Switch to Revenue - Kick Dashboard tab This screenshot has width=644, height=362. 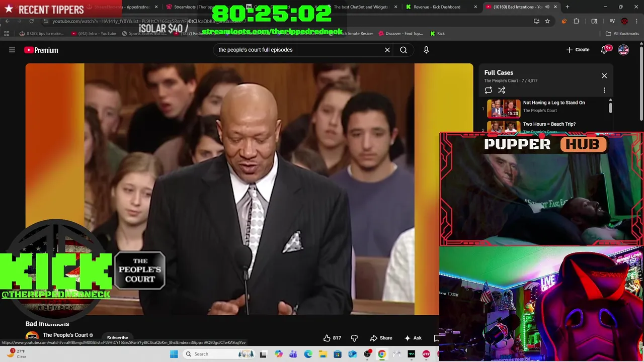pos(437,7)
